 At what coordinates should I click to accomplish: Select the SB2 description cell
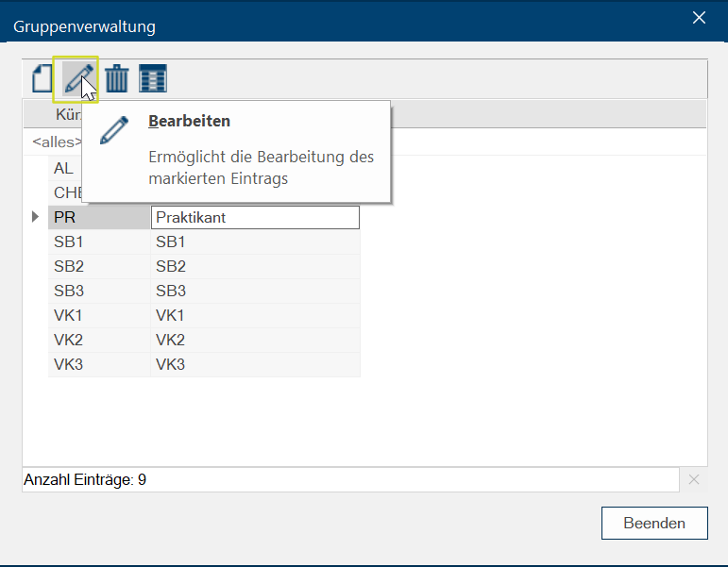point(255,266)
